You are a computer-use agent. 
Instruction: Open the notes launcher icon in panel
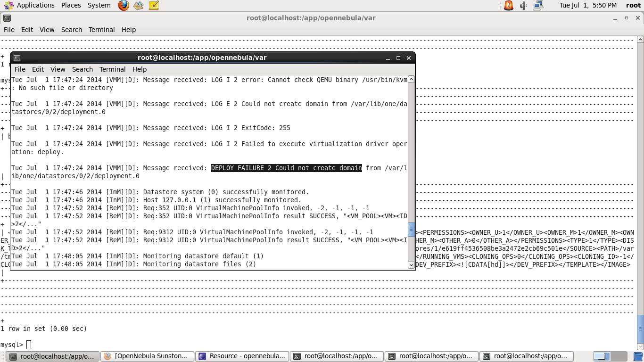click(153, 6)
